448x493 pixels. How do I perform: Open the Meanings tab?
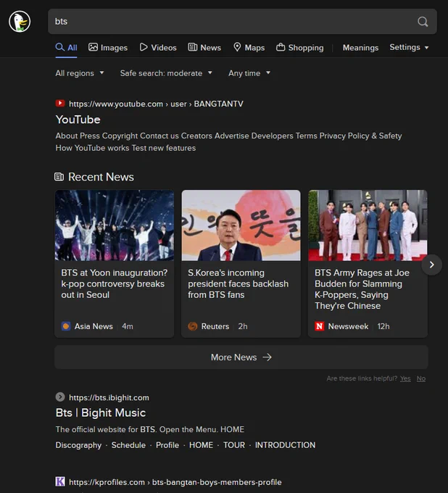pos(360,47)
